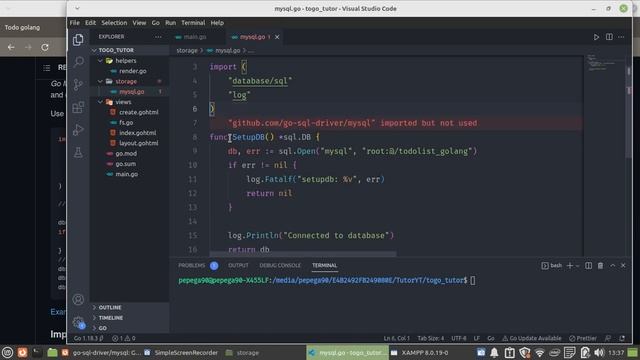Click Ln 6, Col 1 cursor position
Screen dimensions: 640x360
click(396, 338)
